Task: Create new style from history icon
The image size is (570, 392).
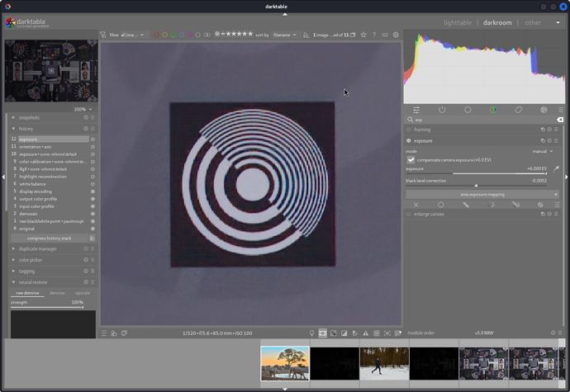Action: [93, 239]
